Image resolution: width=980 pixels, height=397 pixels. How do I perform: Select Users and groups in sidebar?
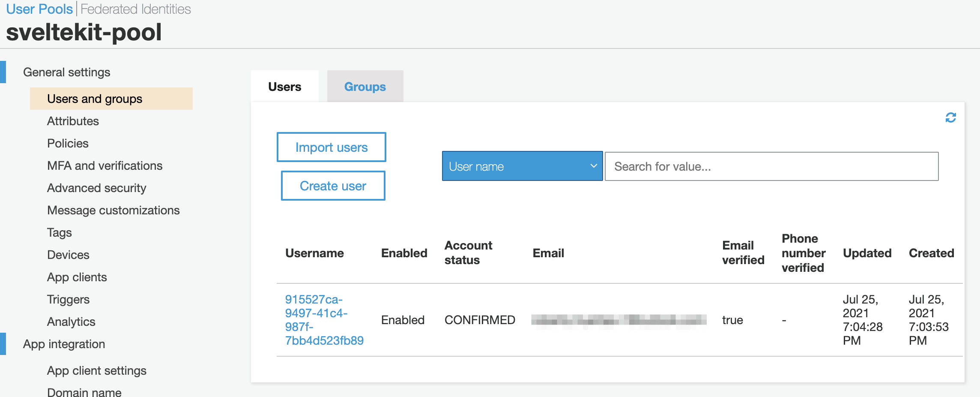[95, 99]
